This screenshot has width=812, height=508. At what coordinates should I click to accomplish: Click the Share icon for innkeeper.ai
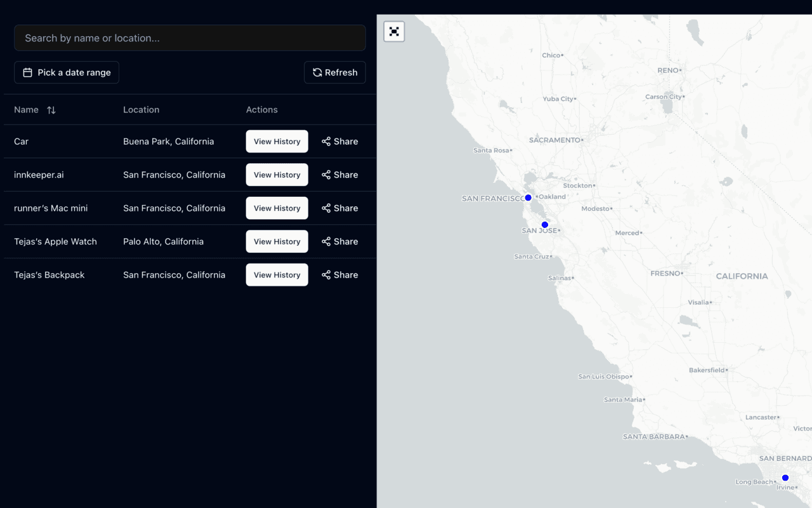326,175
